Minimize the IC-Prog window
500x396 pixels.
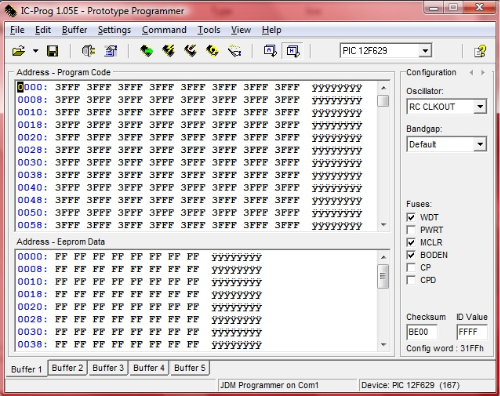click(x=434, y=8)
